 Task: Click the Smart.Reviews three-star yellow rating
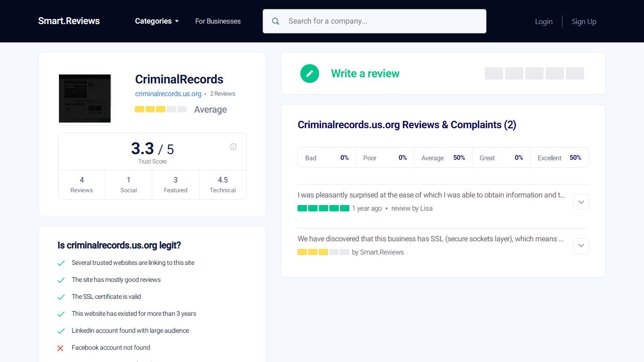point(323,252)
